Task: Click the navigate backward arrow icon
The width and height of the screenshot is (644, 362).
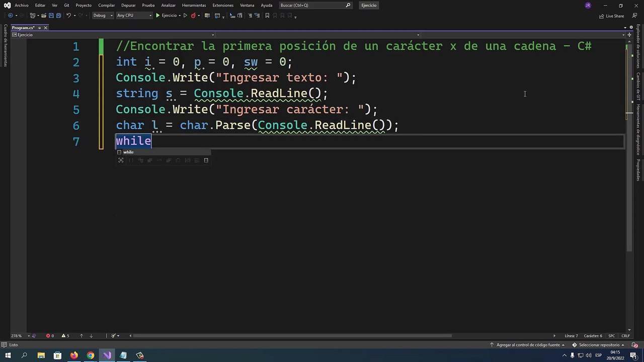Action: 10,16
